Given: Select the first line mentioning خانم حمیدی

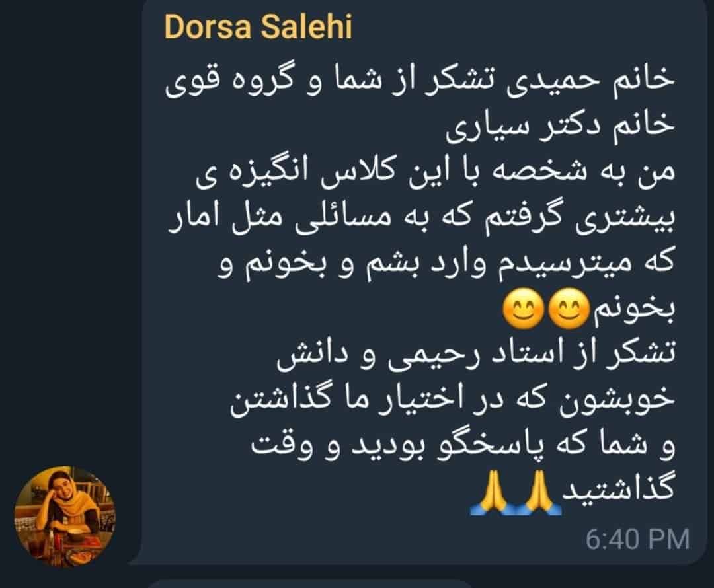Looking at the screenshot, I should (x=419, y=83).
